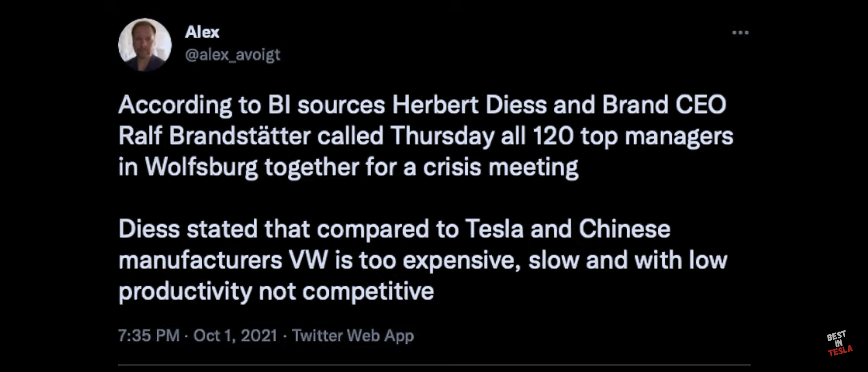
Task: Click Alex's round profile avatar
Action: [145, 45]
